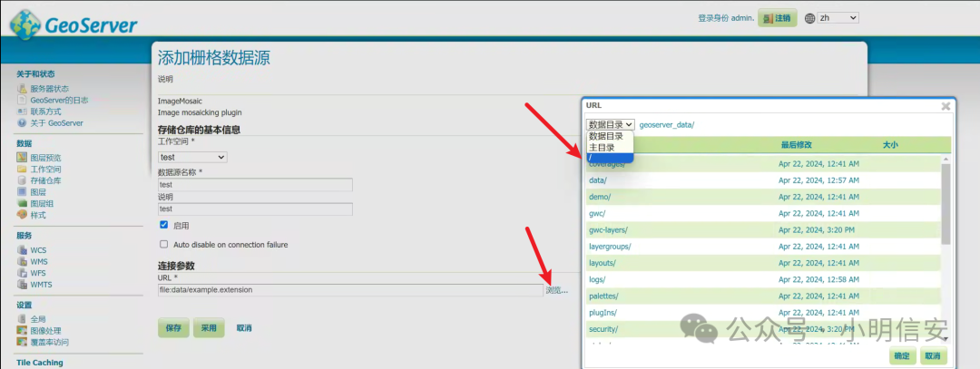Open the logs/ folder
The height and width of the screenshot is (369, 980).
[597, 280]
